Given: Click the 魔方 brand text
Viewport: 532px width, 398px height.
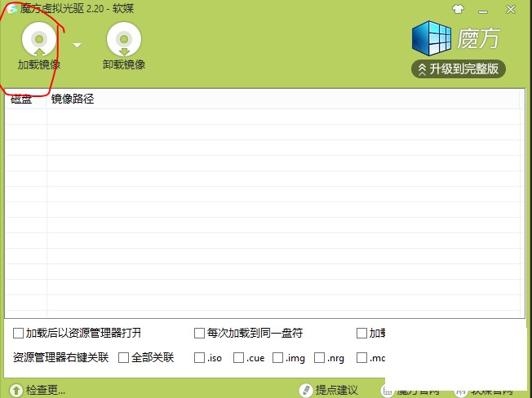Looking at the screenshot, I should tap(478, 38).
